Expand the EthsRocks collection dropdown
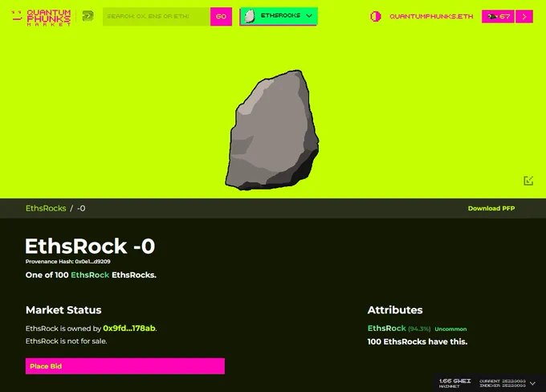Screen dimensions: 546x392 point(279,16)
